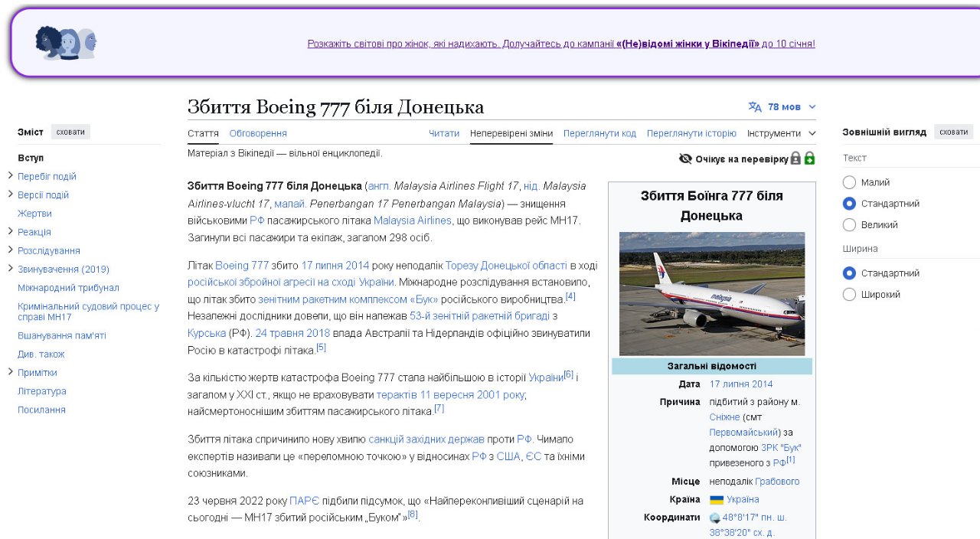The width and height of the screenshot is (980, 539).
Task: Click the crossed-eye pending review icon
Action: (685, 158)
